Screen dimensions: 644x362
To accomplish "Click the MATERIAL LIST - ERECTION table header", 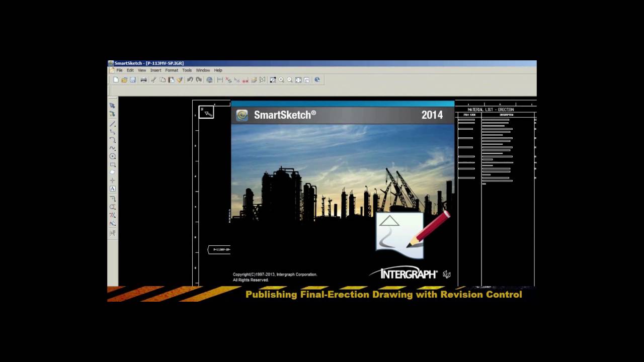I will coord(491,110).
